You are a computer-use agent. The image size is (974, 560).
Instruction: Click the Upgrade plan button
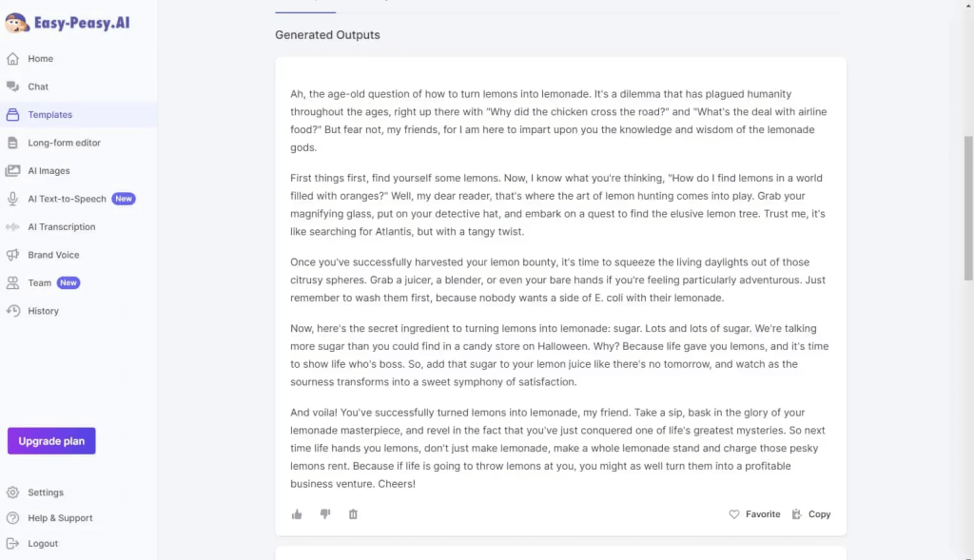coord(50,440)
